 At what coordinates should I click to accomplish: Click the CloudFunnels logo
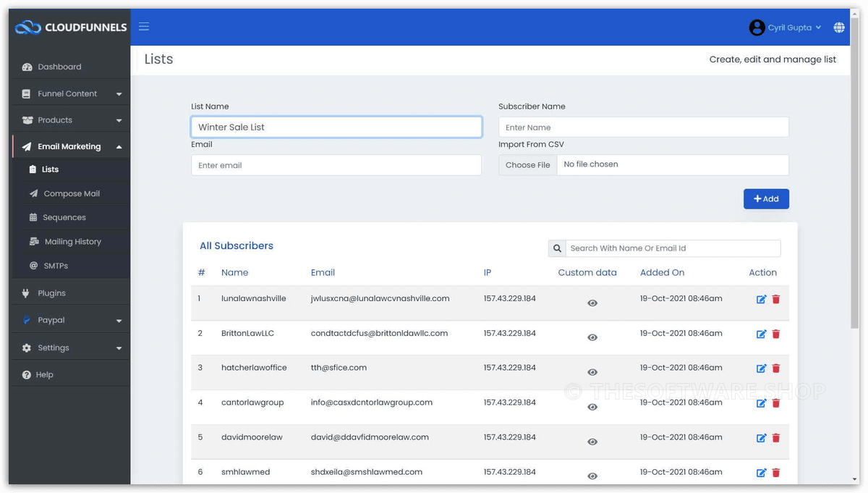(x=70, y=28)
